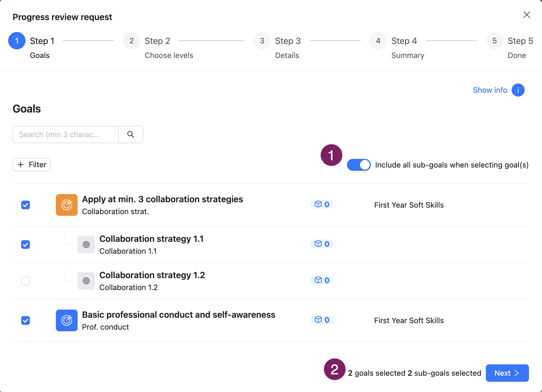Click the Show info link
The width and height of the screenshot is (542, 392).
tap(490, 90)
